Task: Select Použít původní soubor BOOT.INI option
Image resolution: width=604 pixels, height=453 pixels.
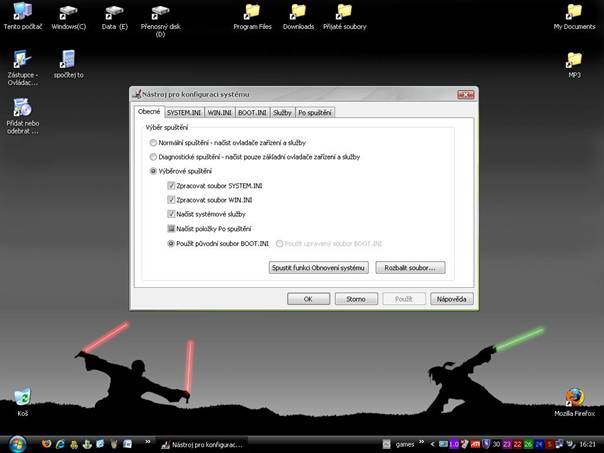Action: 171,243
